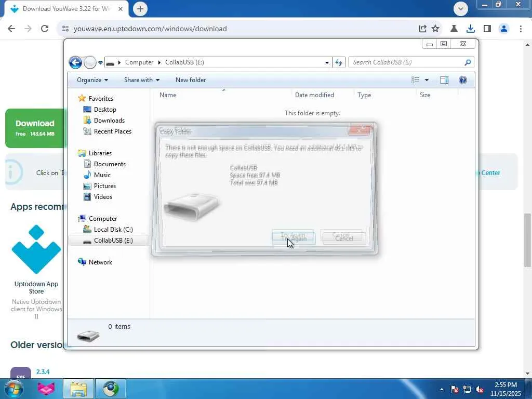Open Chrome Labs flask icon
Image resolution: width=532 pixels, height=399 pixels.
tap(454, 29)
